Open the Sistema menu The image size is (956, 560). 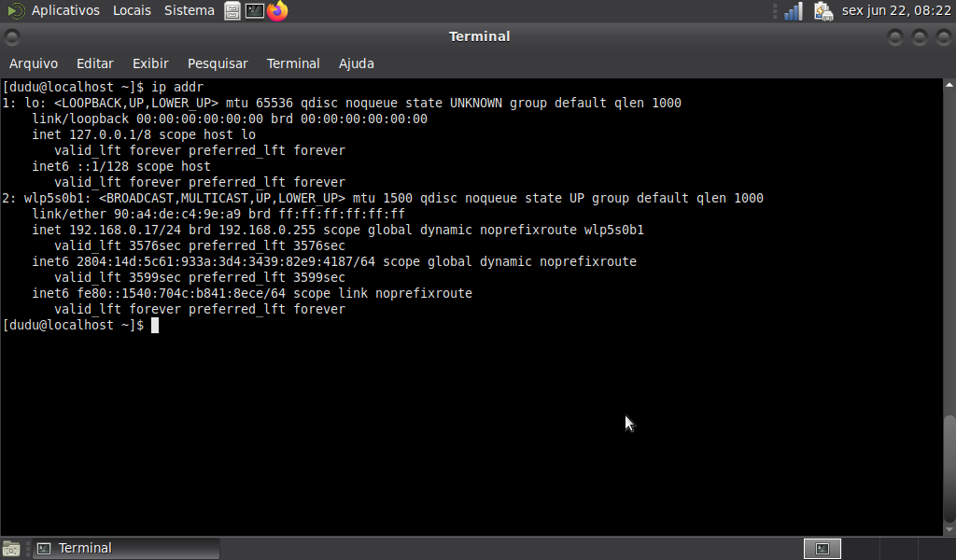189,10
